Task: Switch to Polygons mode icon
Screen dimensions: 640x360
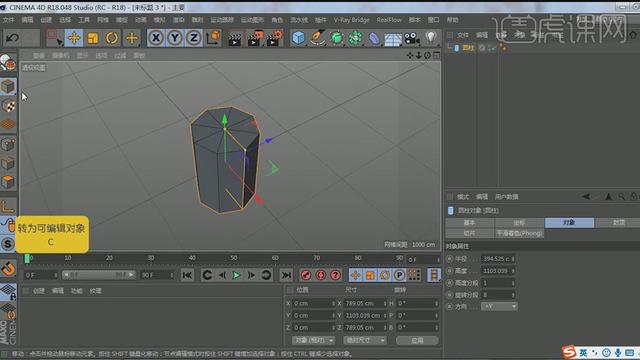Action: pyautogui.click(x=8, y=182)
